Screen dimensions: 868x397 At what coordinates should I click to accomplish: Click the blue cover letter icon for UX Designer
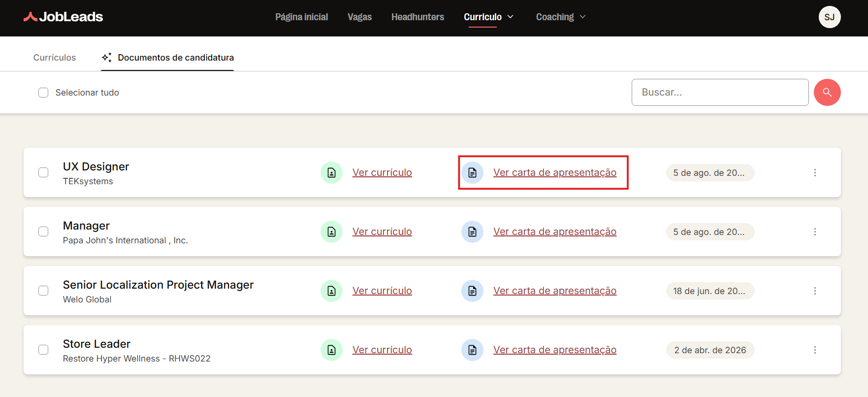472,172
